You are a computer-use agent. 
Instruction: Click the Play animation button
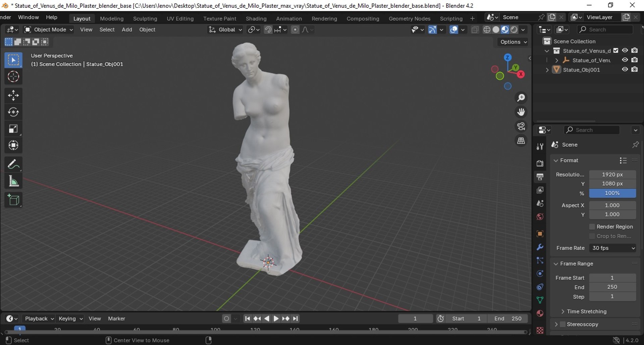pyautogui.click(x=276, y=319)
